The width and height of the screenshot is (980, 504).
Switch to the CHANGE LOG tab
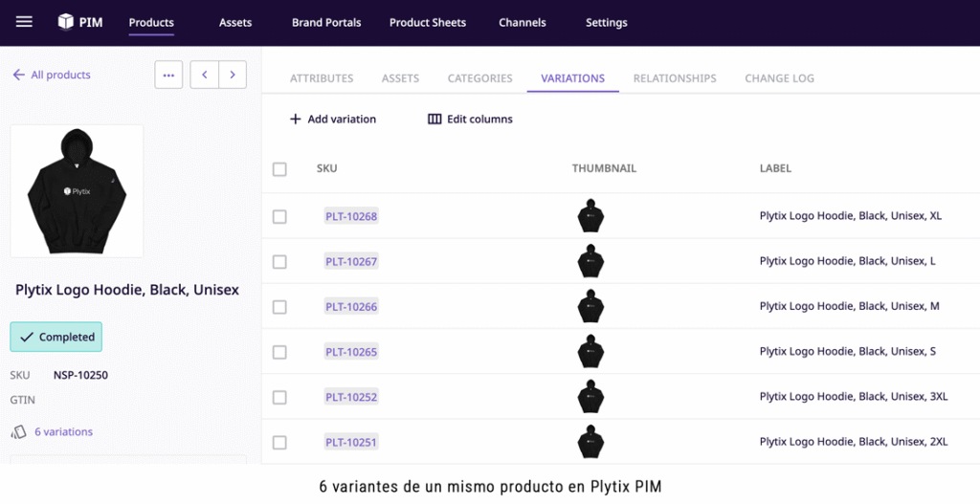tap(779, 78)
